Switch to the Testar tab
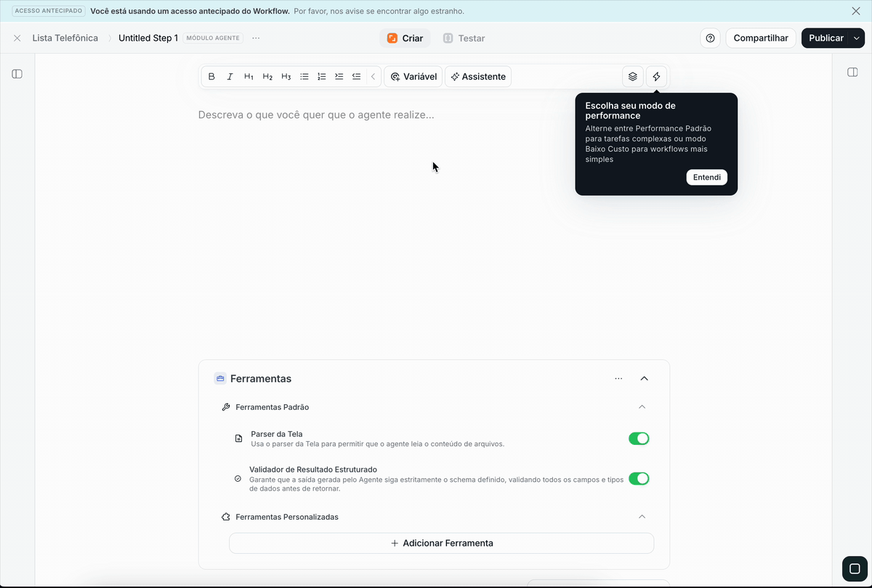This screenshot has height=588, width=872. [x=464, y=38]
